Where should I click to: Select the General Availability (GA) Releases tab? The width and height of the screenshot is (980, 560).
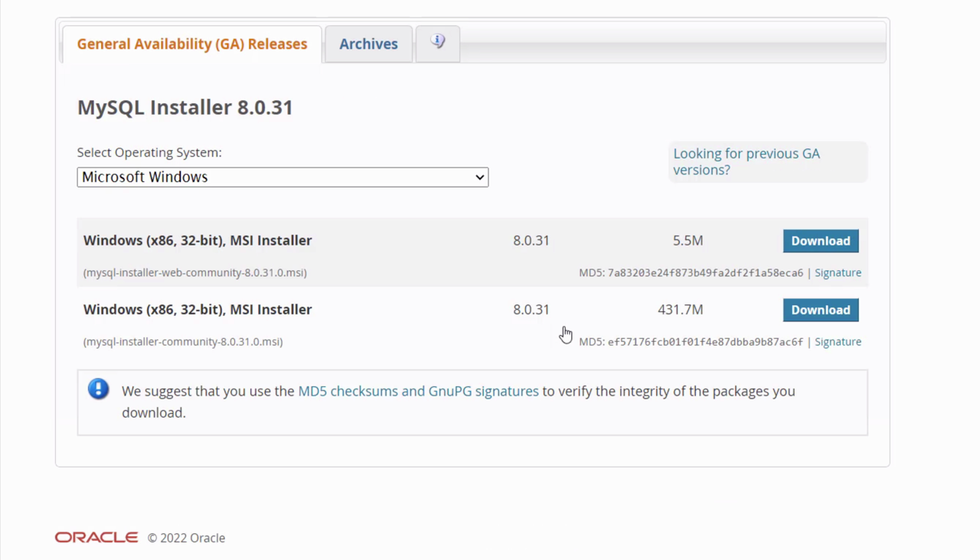point(192,44)
